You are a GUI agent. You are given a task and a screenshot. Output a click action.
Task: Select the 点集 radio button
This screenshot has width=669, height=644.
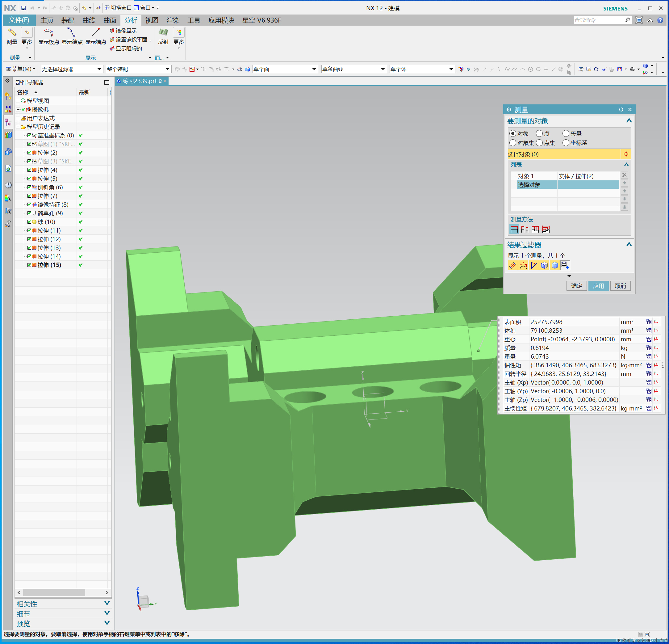[x=539, y=143]
